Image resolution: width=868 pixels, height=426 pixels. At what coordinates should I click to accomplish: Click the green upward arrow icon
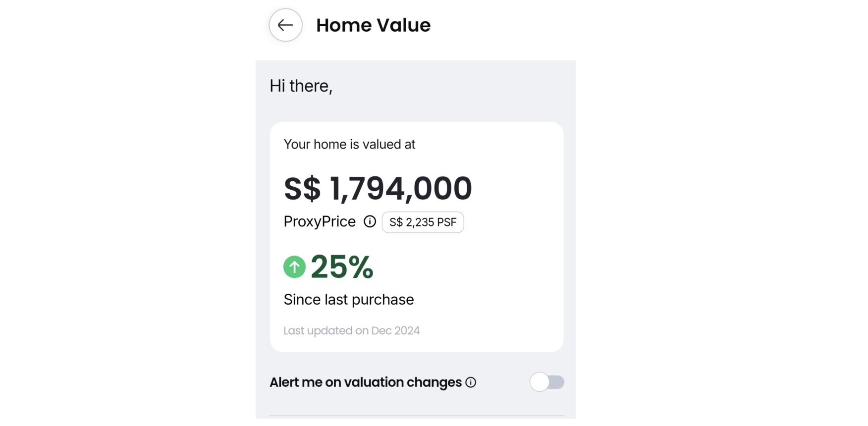pyautogui.click(x=294, y=267)
